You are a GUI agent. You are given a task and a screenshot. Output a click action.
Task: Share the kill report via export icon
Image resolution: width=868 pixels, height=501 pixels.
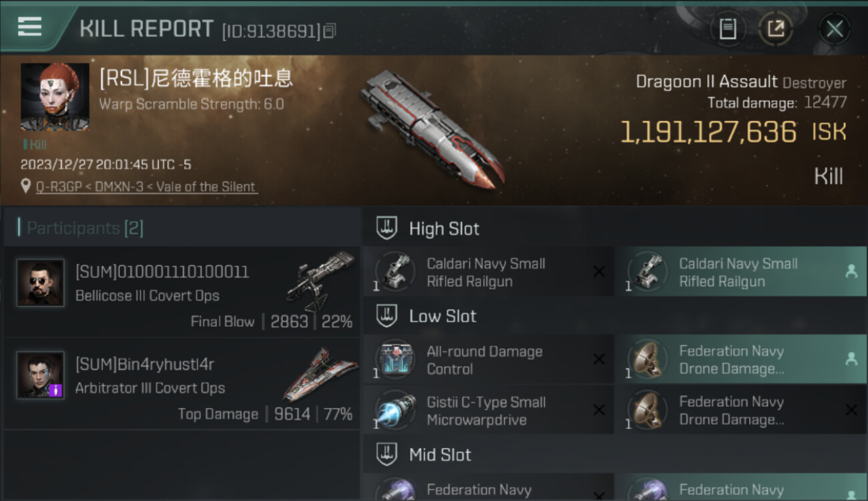point(775,29)
